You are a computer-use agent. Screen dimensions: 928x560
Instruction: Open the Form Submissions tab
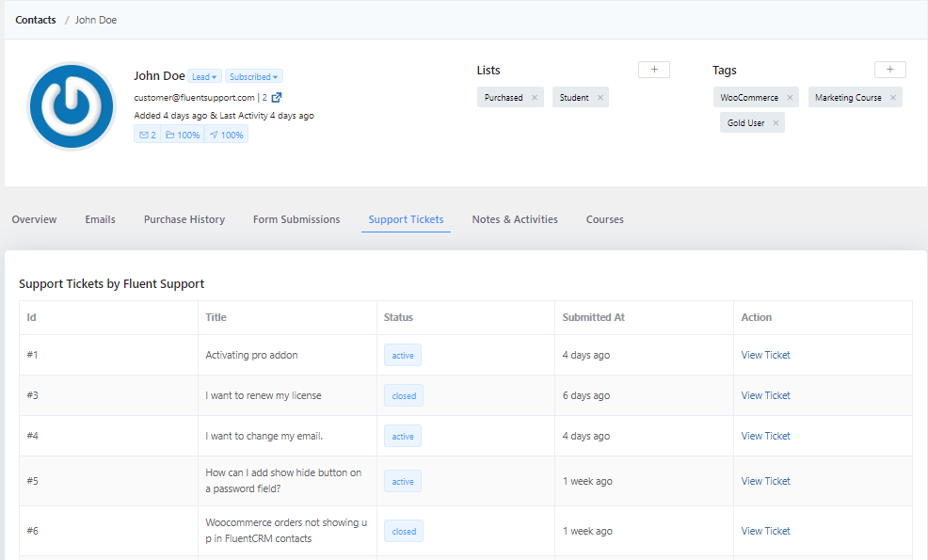tap(296, 219)
